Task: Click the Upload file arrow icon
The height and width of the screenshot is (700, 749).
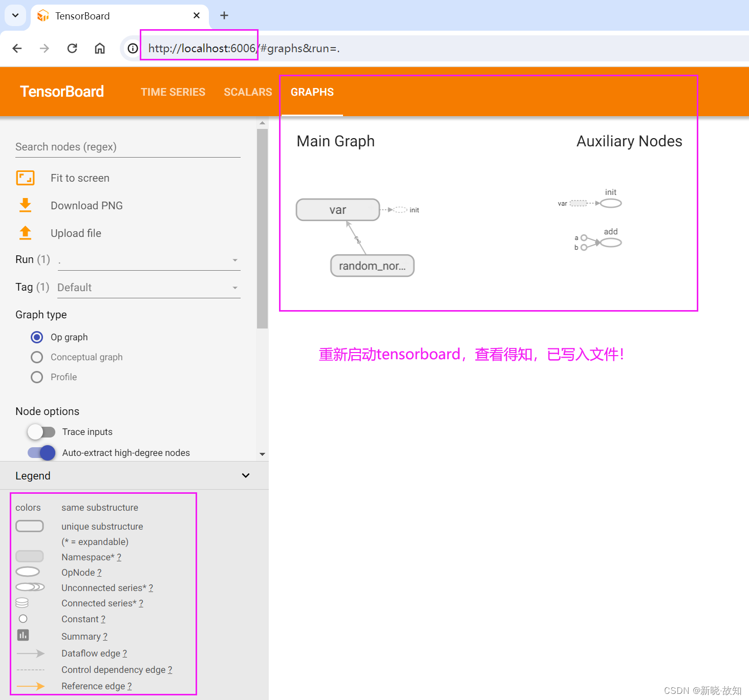Action: [25, 233]
